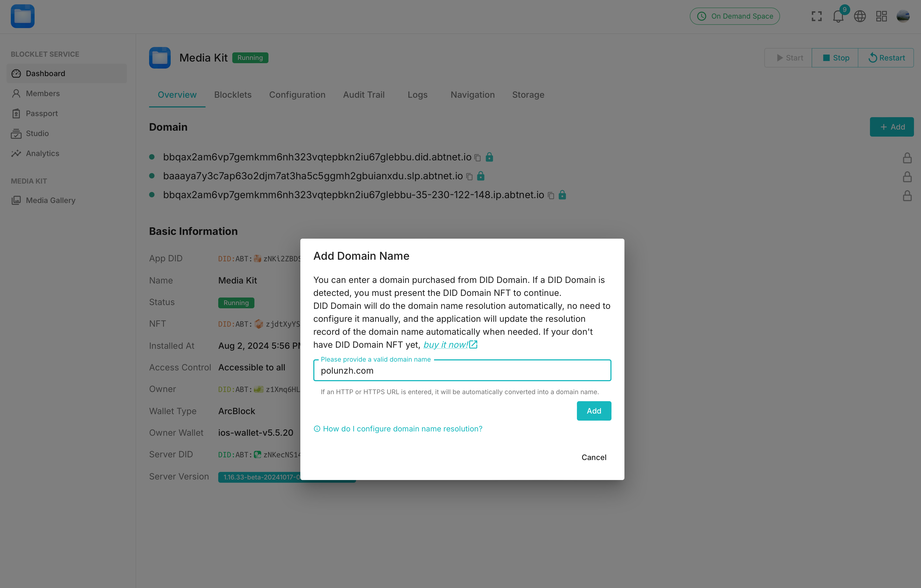This screenshot has width=921, height=588.
Task: Click the Media Kit logo in header
Action: click(x=23, y=16)
